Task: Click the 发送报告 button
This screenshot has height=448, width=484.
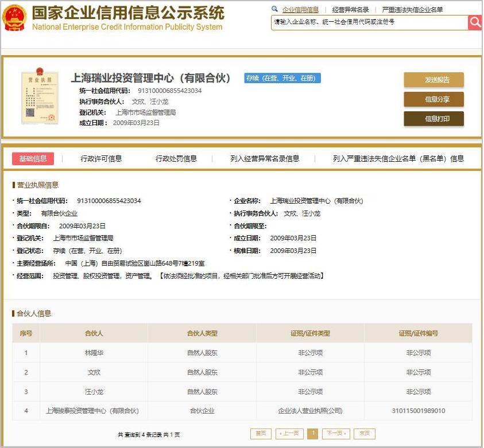Action: pyautogui.click(x=435, y=80)
